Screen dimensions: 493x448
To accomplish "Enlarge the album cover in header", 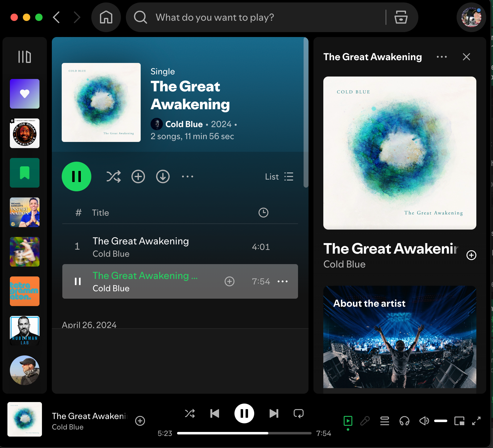I will 101,102.
